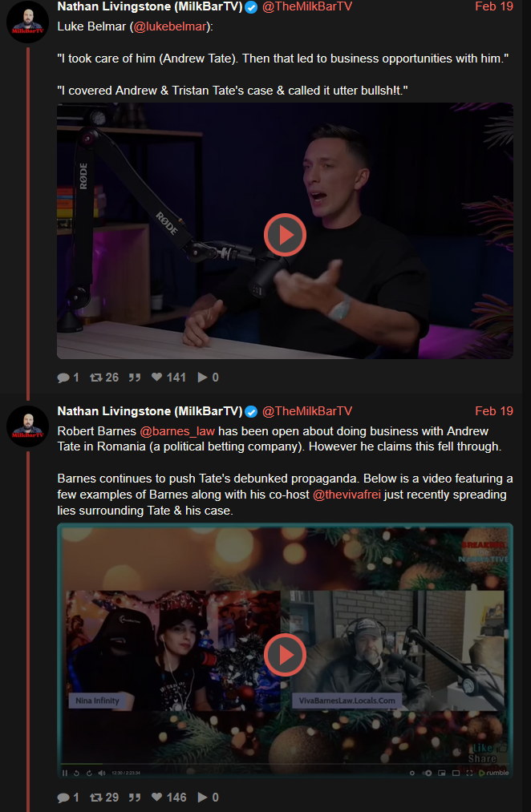Open first tweet's Feb 19 date link
Viewport: 531px width, 812px height.
494,6
